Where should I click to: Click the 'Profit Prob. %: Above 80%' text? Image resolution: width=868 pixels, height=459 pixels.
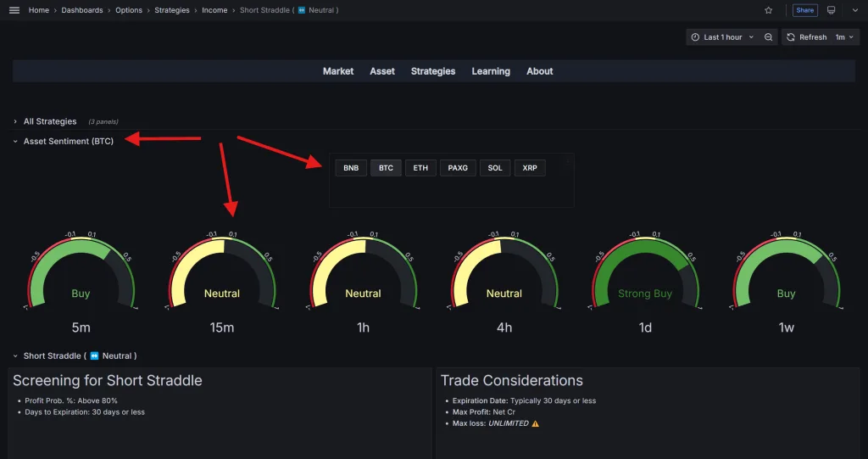71,400
